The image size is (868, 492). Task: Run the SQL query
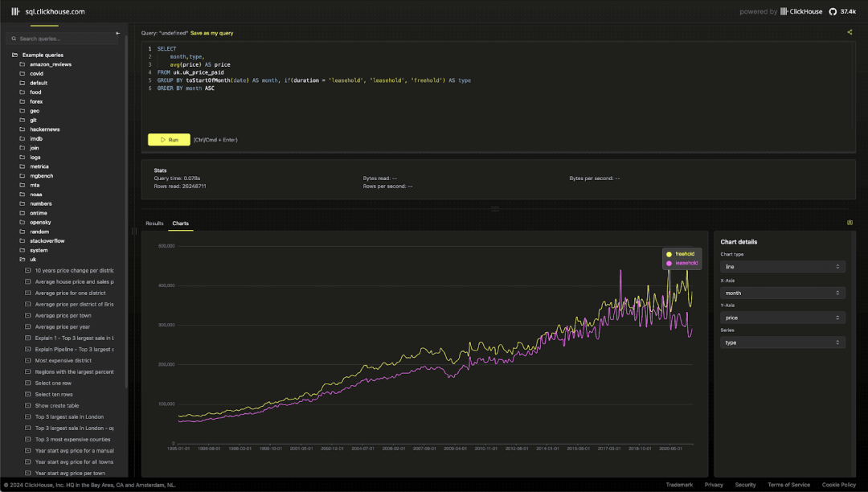click(x=169, y=139)
